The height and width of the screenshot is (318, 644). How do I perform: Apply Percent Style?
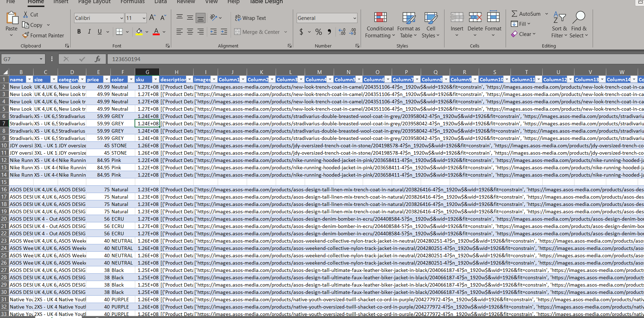point(319,32)
